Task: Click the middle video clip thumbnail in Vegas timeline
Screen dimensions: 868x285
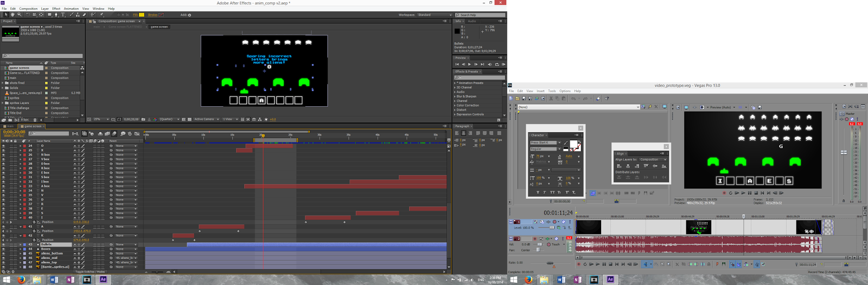Action: click(x=698, y=227)
